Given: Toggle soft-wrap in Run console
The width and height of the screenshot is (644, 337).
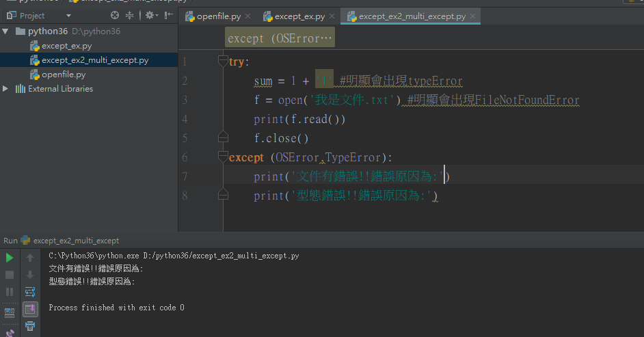Looking at the screenshot, I should [x=30, y=292].
